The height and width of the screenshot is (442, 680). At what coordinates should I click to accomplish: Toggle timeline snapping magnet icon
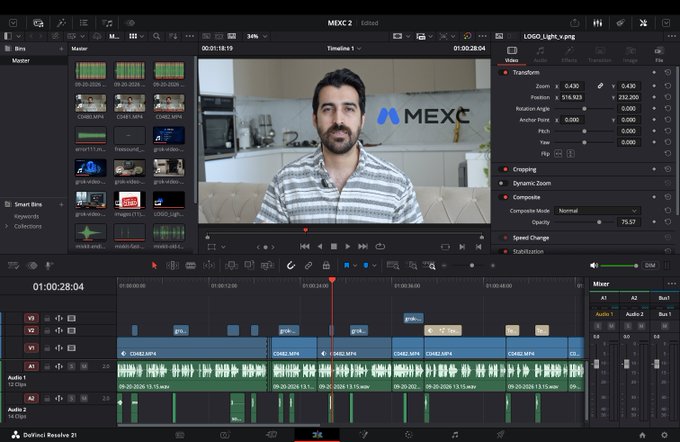[x=291, y=265]
